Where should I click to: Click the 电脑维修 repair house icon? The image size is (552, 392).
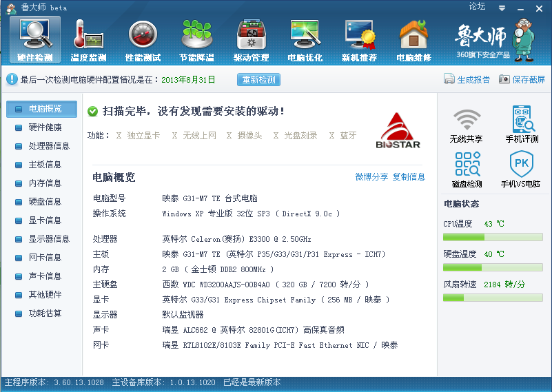pyautogui.click(x=413, y=39)
